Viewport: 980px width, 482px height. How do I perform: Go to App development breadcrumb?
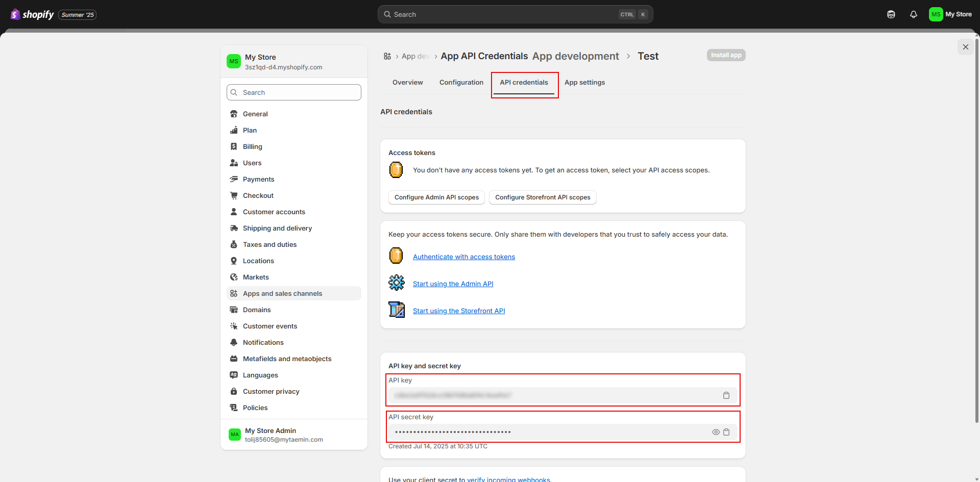click(x=575, y=56)
